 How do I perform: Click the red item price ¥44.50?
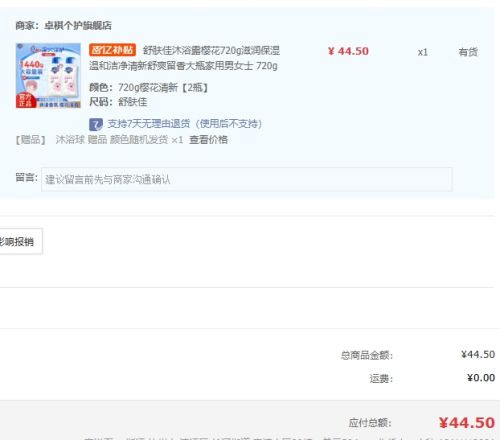[x=348, y=51]
